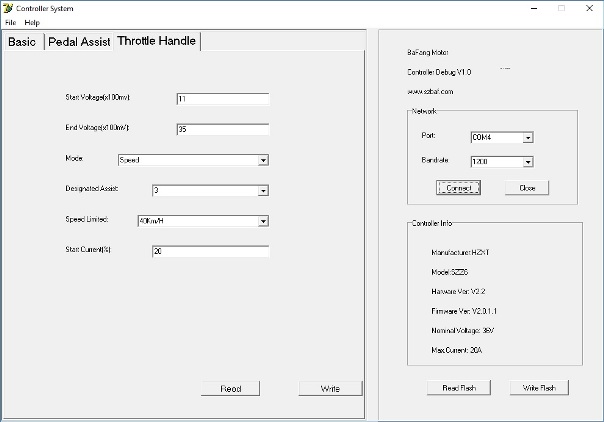Click the End Voltage input field

223,129
